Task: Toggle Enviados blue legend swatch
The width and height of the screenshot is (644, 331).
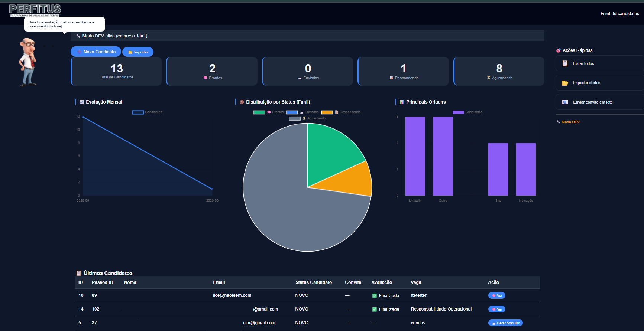Action: click(x=292, y=112)
